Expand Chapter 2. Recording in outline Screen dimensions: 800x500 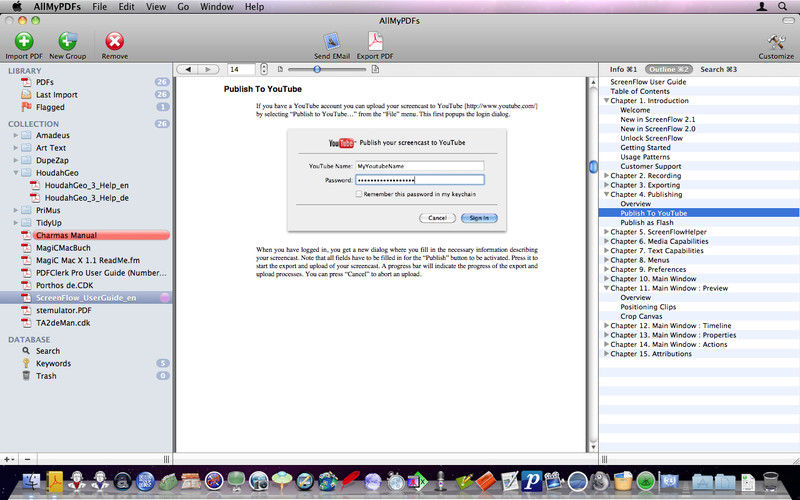point(606,176)
